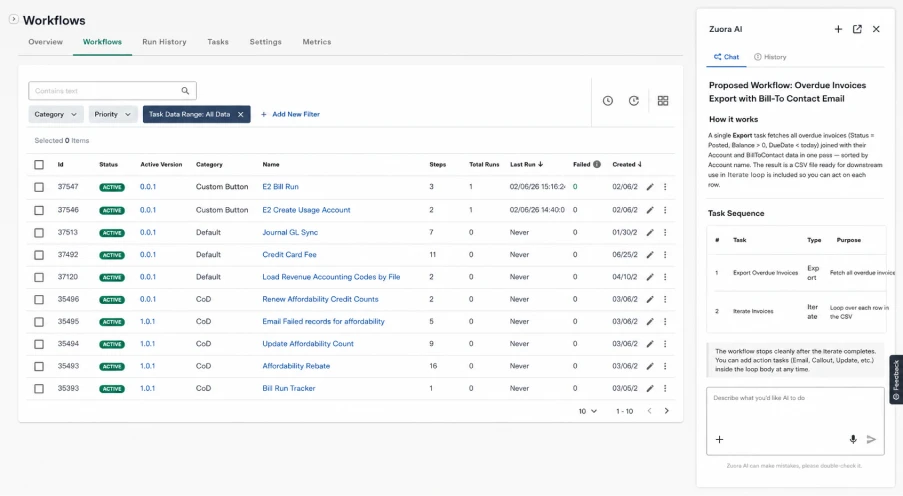Select checkbox for Credit Card Fee row
Image resolution: width=903 pixels, height=496 pixels.
39,255
